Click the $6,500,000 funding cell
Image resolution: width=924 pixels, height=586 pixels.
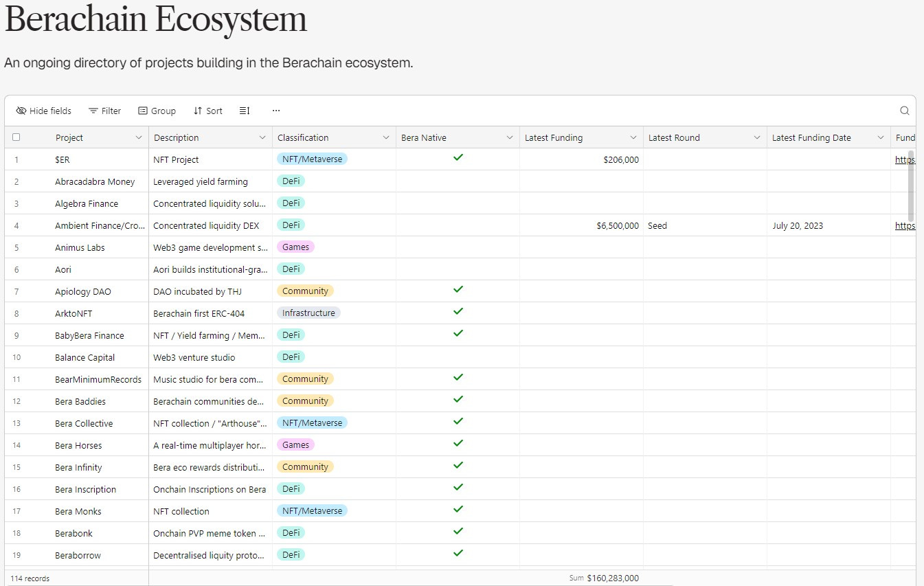click(x=581, y=225)
